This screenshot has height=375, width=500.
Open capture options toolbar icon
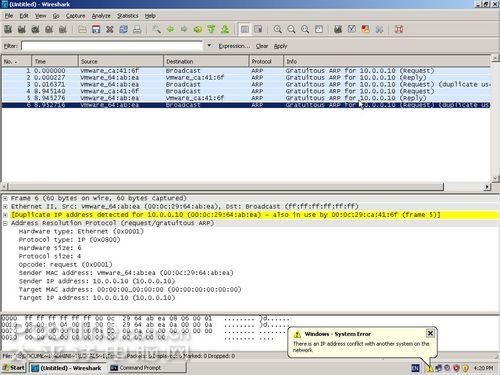(22, 29)
